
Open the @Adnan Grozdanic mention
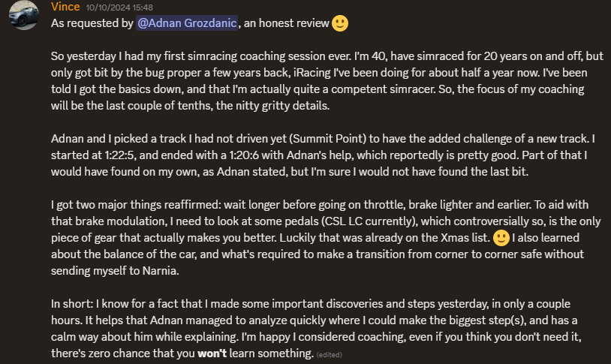[188, 23]
